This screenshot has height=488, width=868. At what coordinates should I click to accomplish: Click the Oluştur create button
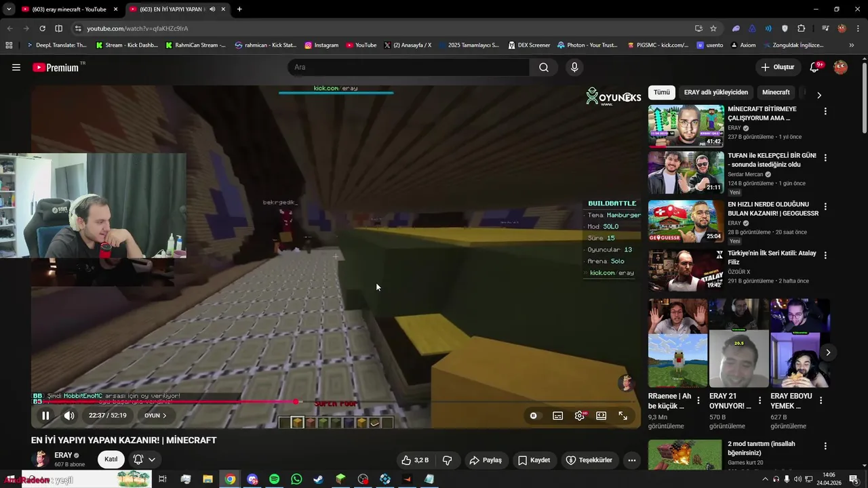(x=777, y=67)
